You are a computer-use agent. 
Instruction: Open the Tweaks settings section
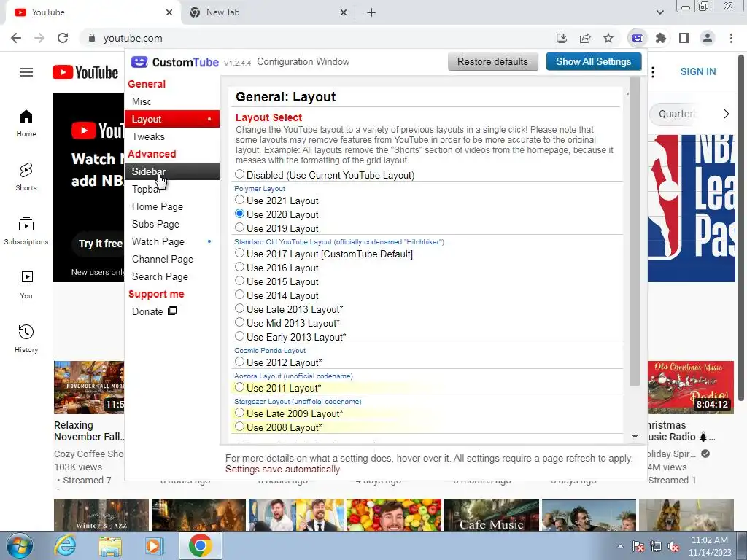[x=172, y=136]
